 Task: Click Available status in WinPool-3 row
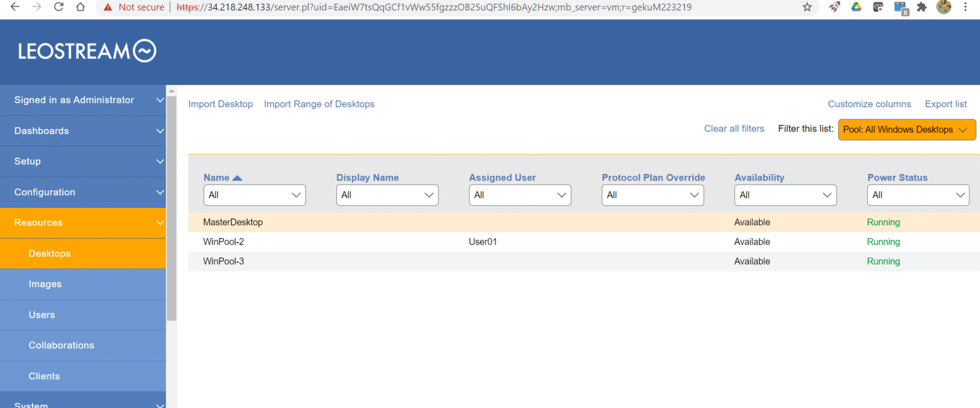pos(752,261)
